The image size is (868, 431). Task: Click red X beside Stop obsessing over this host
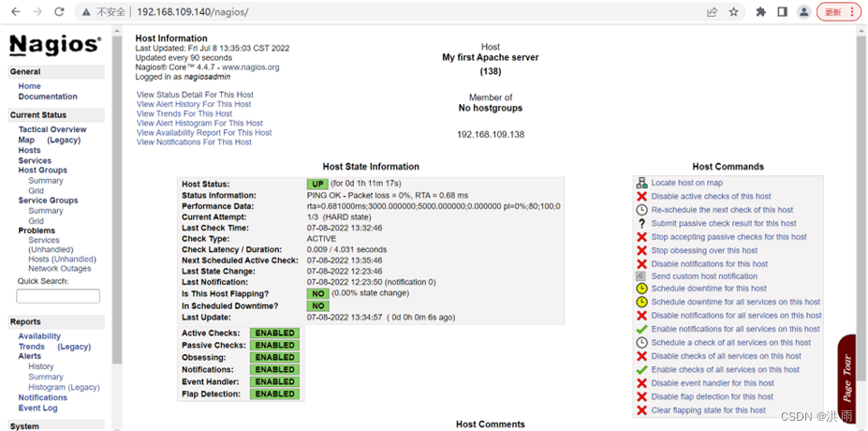[x=641, y=250]
